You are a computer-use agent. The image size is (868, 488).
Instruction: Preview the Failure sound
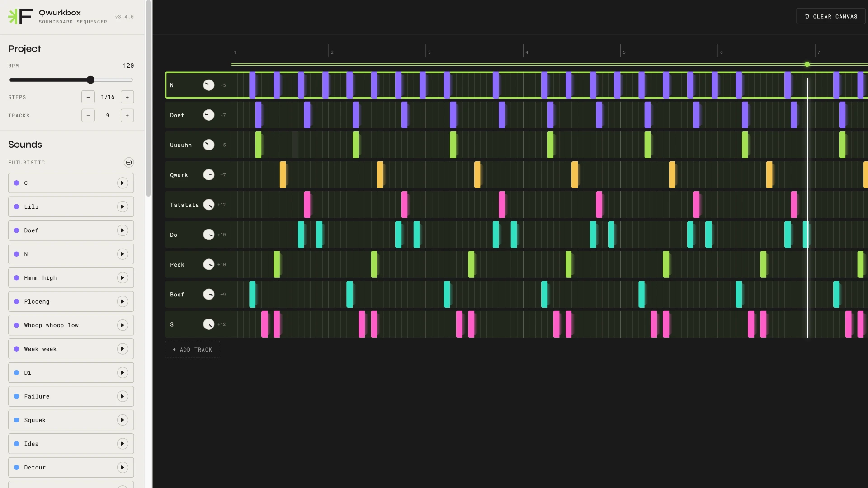point(123,397)
